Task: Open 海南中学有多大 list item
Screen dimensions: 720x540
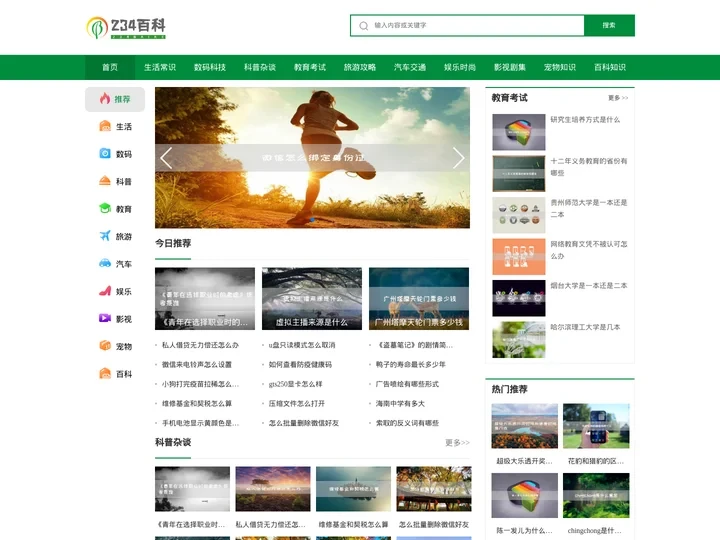Action: click(x=400, y=404)
